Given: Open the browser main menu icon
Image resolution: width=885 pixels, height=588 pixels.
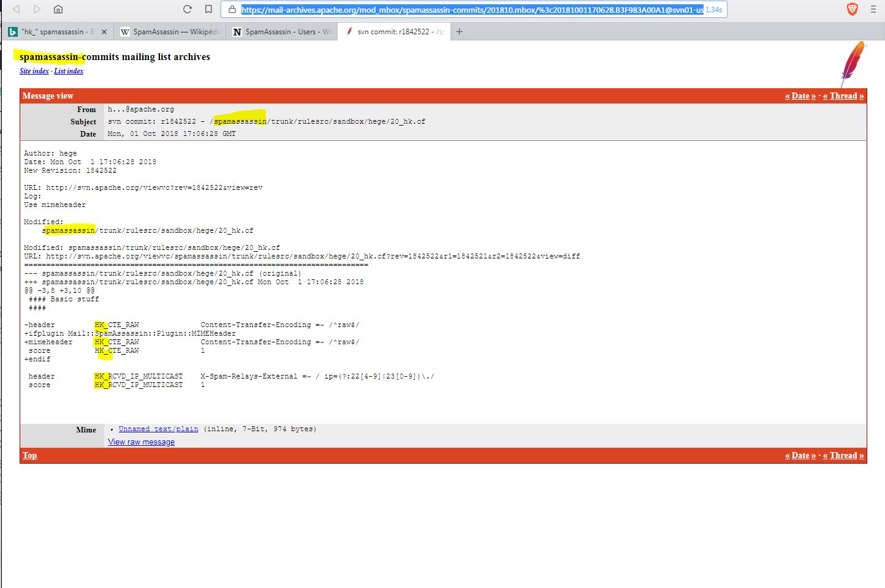Looking at the screenshot, I should 873,9.
